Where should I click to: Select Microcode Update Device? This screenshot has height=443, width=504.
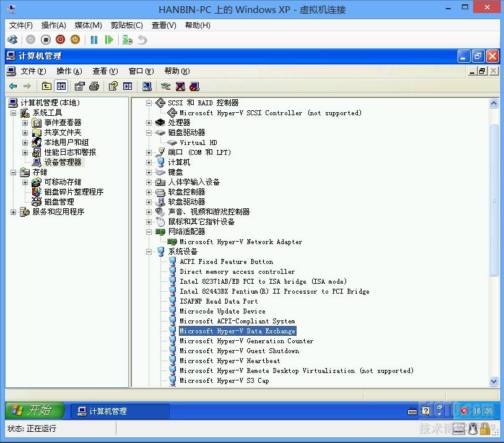(x=222, y=311)
